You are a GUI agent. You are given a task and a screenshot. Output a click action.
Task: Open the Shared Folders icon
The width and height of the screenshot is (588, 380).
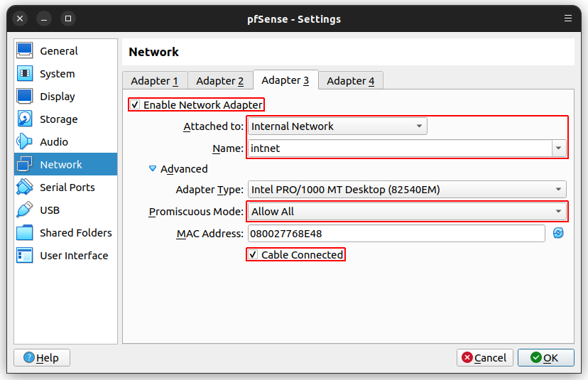click(24, 232)
